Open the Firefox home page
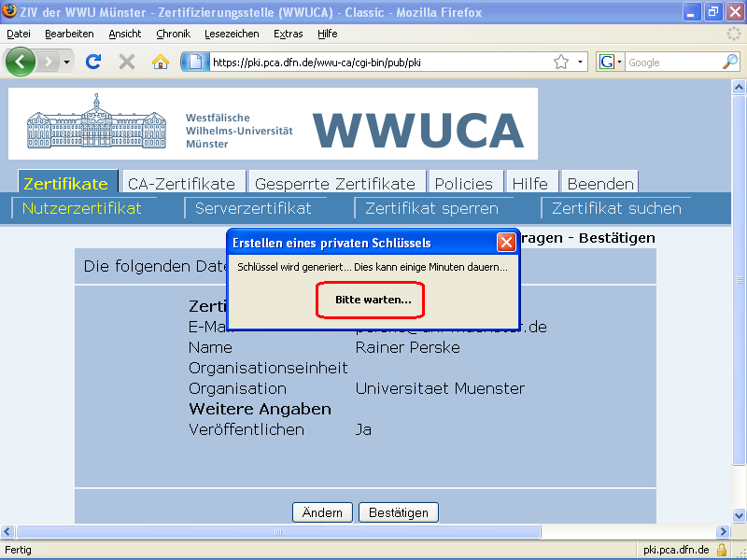Screen dimensions: 747x560 pos(160,62)
